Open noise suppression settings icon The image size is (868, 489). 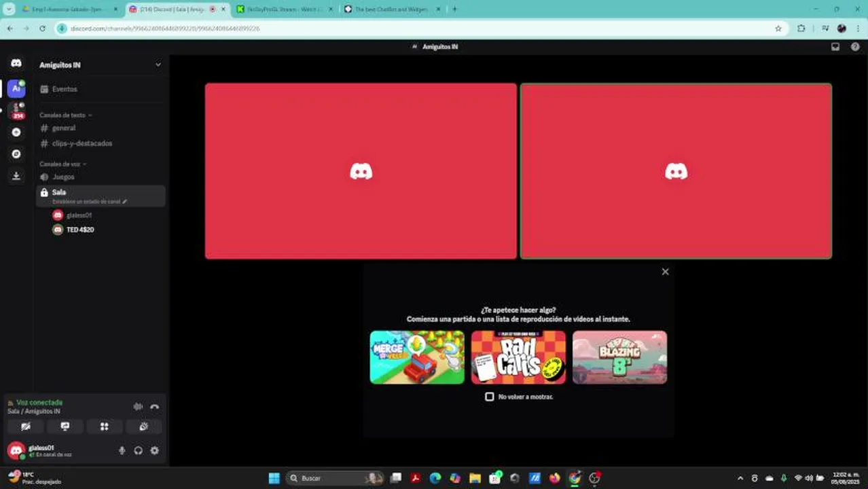coord(138,406)
